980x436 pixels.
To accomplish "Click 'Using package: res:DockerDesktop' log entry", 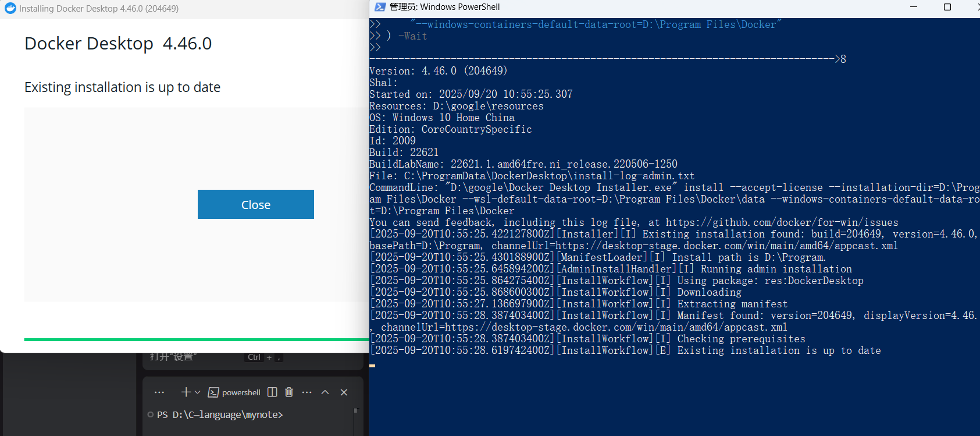I will (x=616, y=281).
